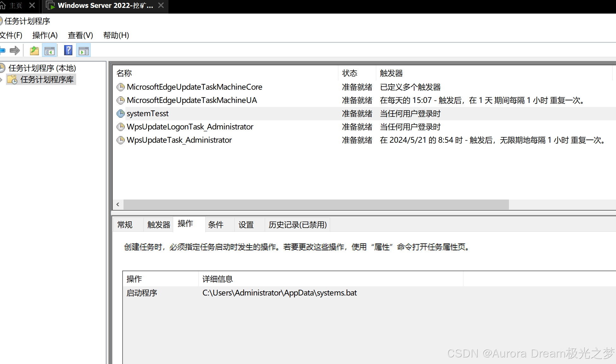Select 任务计划程序 (本地) root node
This screenshot has height=364, width=616.
(x=42, y=68)
